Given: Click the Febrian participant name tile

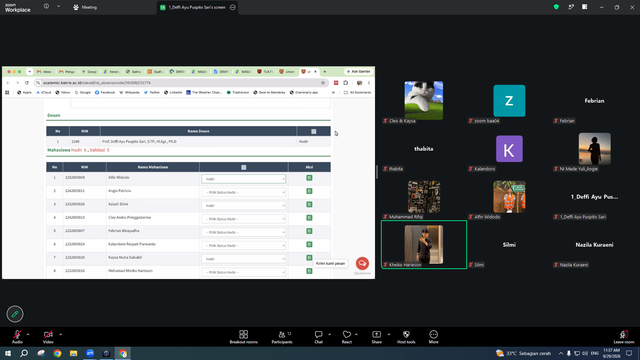Looking at the screenshot, I should click(594, 101).
